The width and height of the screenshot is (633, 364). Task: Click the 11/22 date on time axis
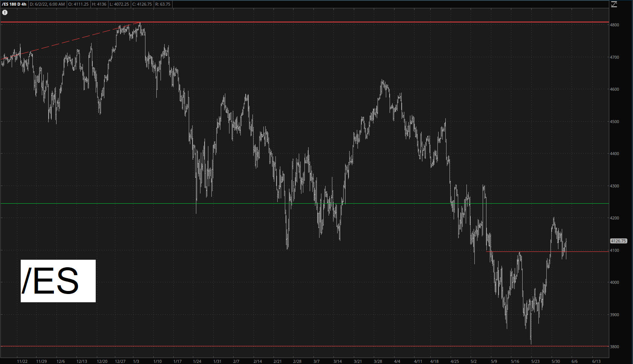[22, 361]
